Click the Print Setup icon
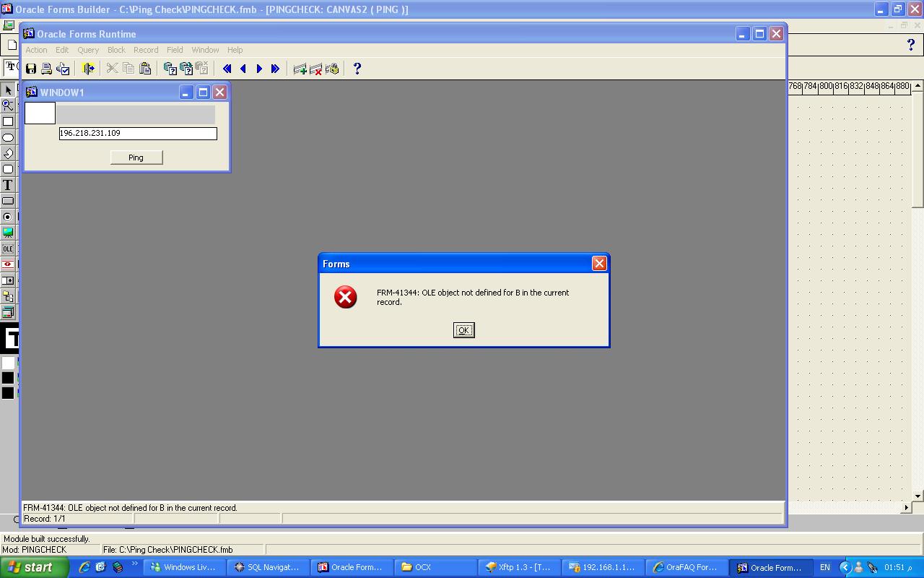Viewport: 924px width, 578px height. tap(63, 69)
